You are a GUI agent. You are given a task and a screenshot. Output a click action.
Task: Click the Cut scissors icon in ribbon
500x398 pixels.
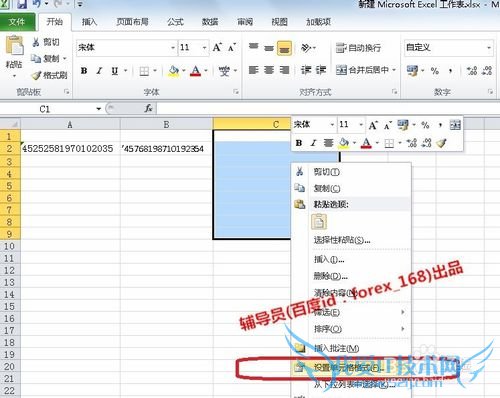point(36,42)
